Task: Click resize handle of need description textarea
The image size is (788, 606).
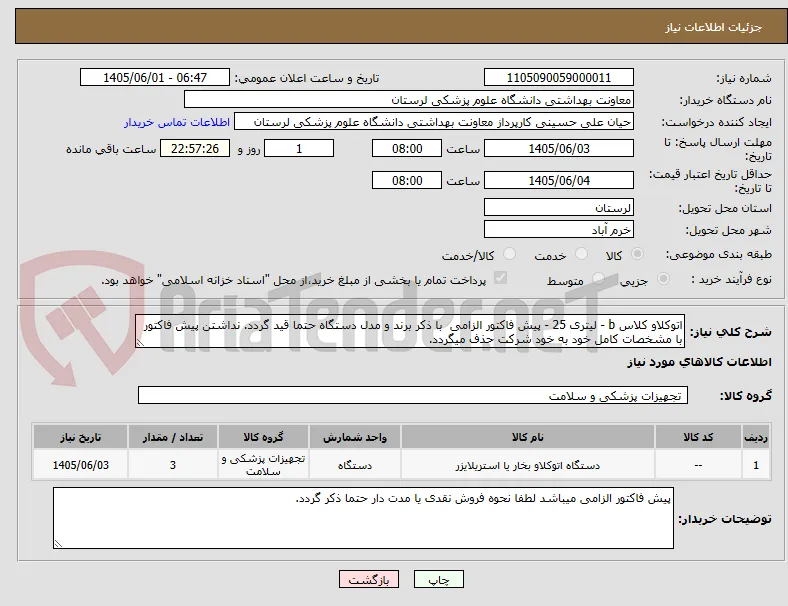Action: tap(140, 342)
